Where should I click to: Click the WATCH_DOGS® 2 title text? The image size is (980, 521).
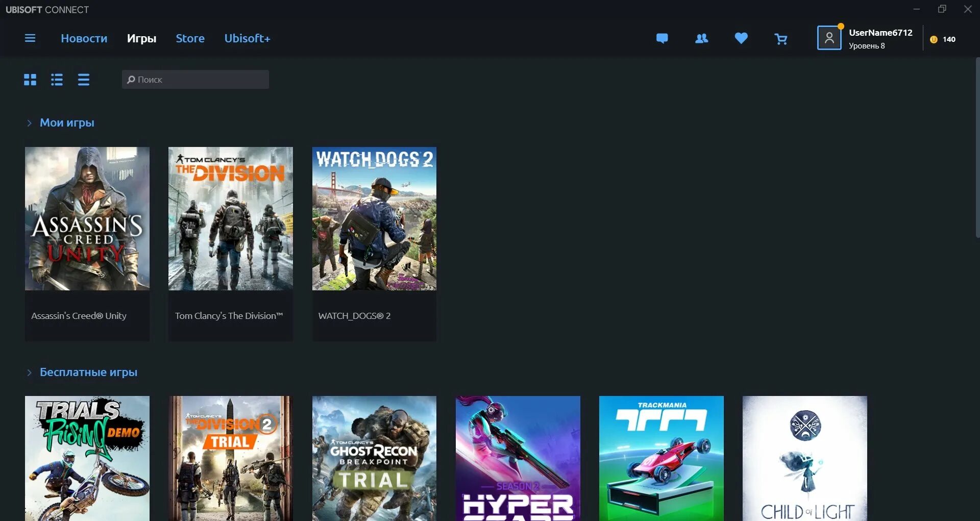click(354, 316)
